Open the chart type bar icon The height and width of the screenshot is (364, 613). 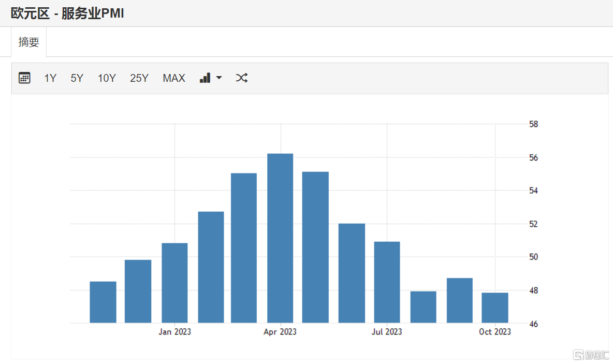tap(205, 78)
